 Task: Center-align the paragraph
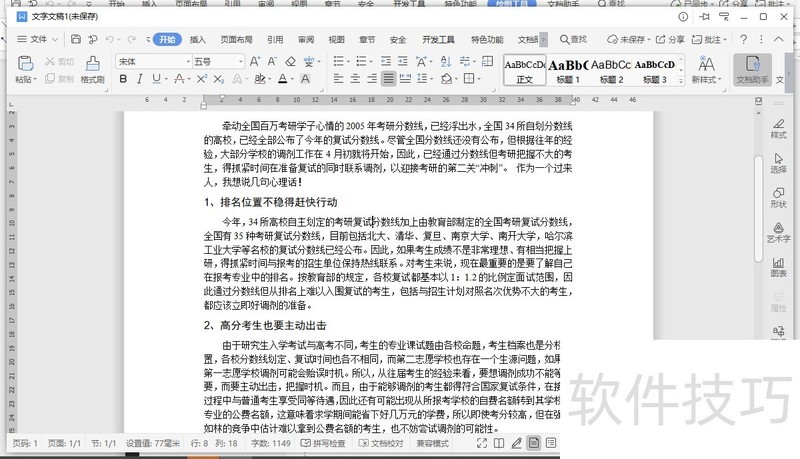[355, 79]
